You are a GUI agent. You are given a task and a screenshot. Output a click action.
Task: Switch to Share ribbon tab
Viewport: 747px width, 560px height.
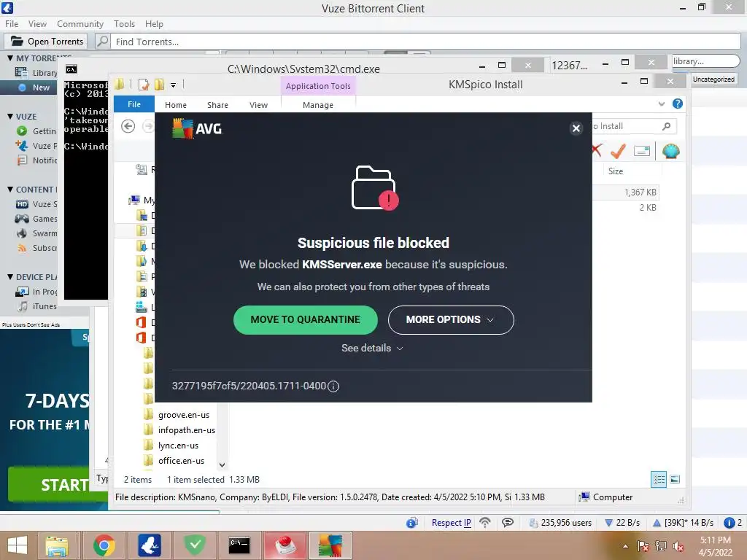[217, 105]
